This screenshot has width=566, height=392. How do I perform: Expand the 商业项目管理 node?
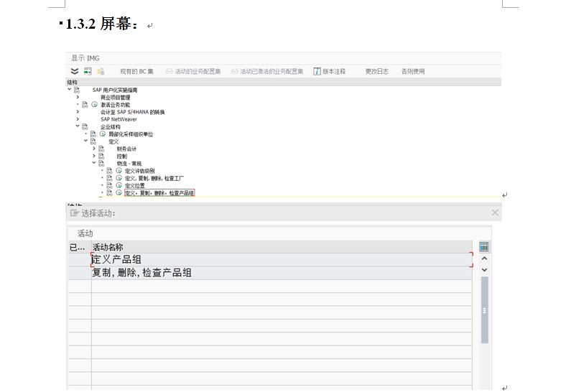click(78, 97)
